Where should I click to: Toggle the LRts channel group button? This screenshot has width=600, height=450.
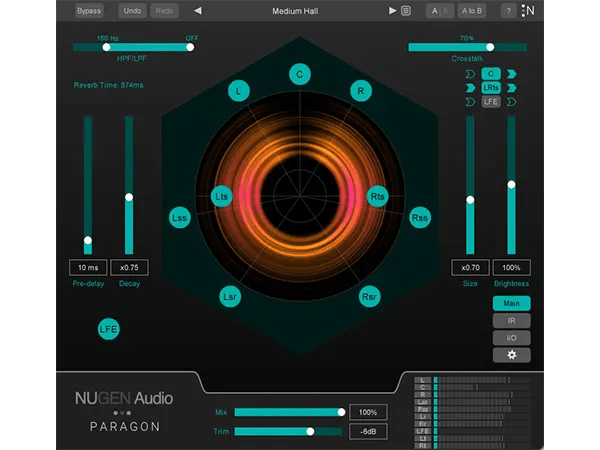pos(491,88)
